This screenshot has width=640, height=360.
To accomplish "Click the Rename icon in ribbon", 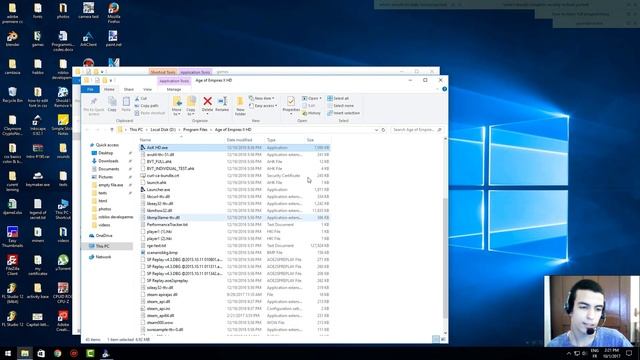I will pos(222,101).
